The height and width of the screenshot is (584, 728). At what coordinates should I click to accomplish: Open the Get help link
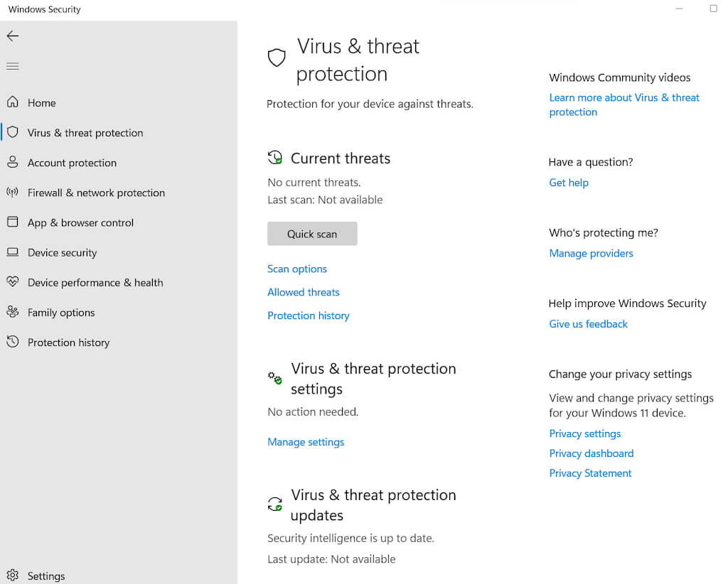point(569,183)
